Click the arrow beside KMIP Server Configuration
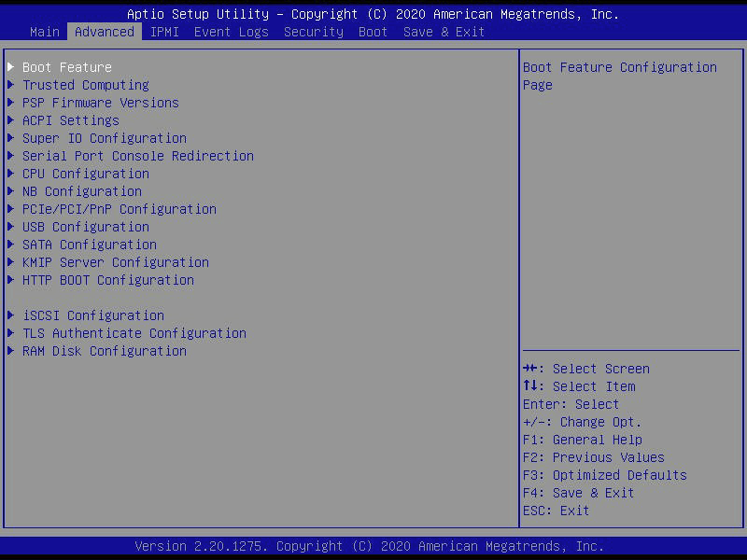This screenshot has width=747, height=560. click(x=11, y=262)
